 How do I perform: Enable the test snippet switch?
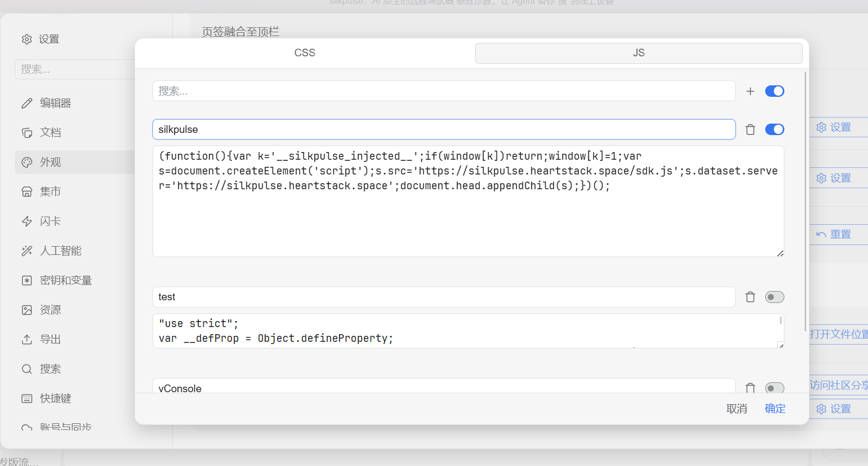click(775, 297)
